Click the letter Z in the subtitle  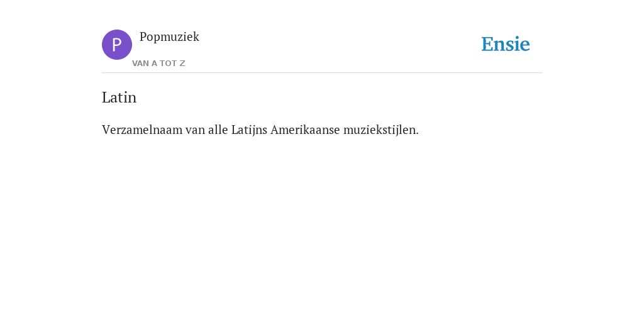182,64
